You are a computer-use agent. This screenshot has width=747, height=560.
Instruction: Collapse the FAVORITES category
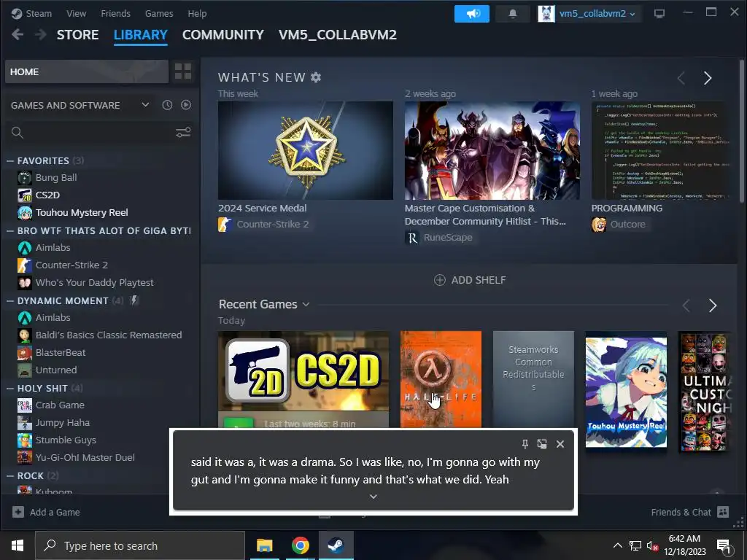click(9, 161)
